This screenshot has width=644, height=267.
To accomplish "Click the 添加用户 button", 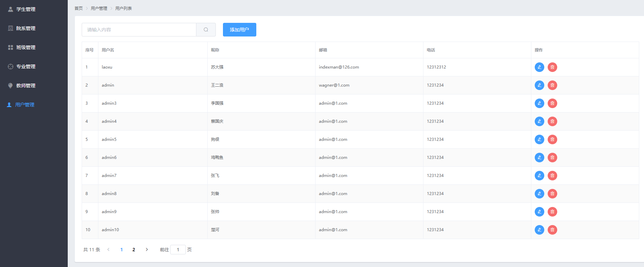I will point(239,30).
